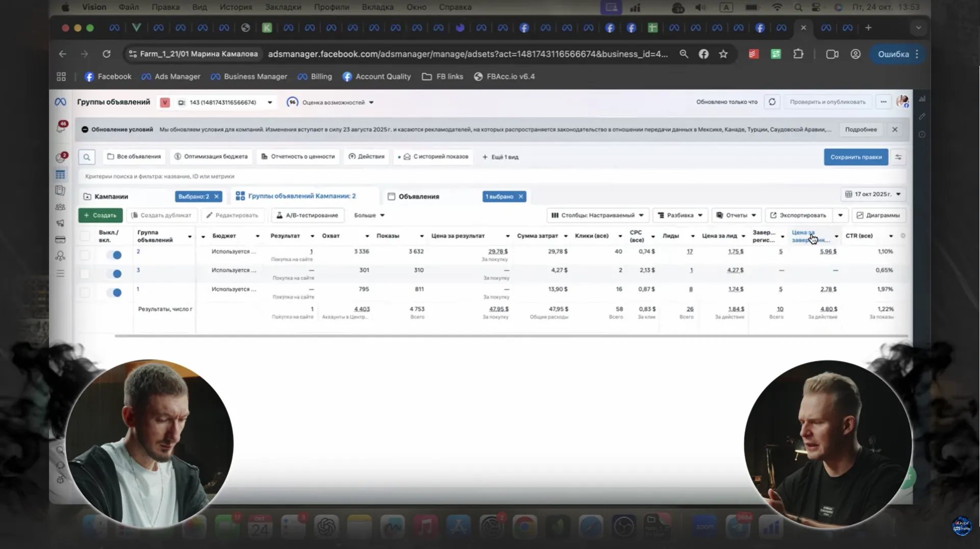Open the browser tab list chevron
Image resolution: width=980 pixels, height=549 pixels.
(918, 28)
